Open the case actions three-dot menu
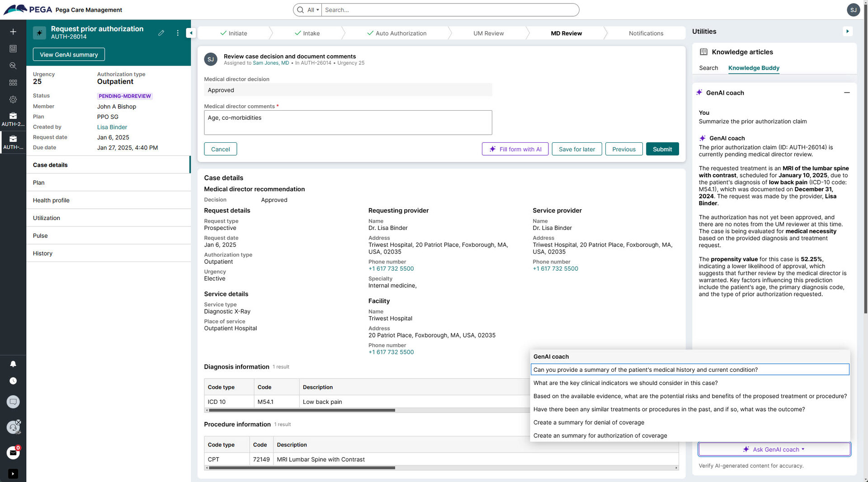 click(178, 33)
